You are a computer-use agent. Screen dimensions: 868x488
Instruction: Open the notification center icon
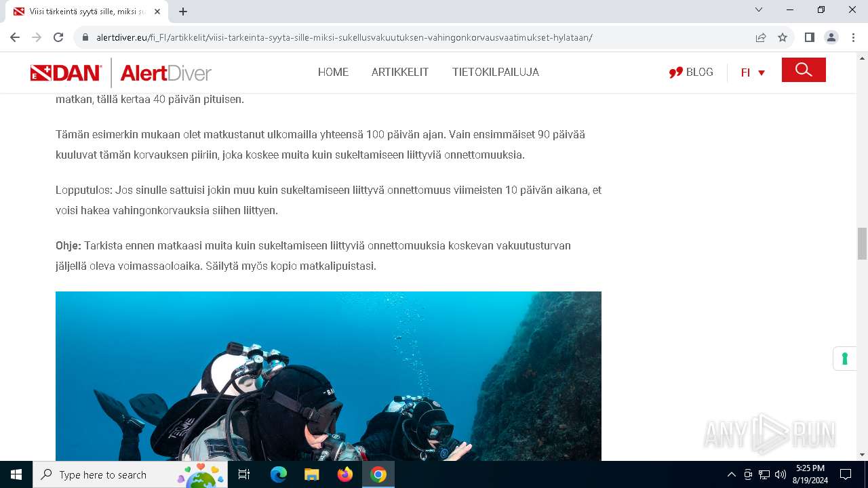pyautogui.click(x=846, y=474)
